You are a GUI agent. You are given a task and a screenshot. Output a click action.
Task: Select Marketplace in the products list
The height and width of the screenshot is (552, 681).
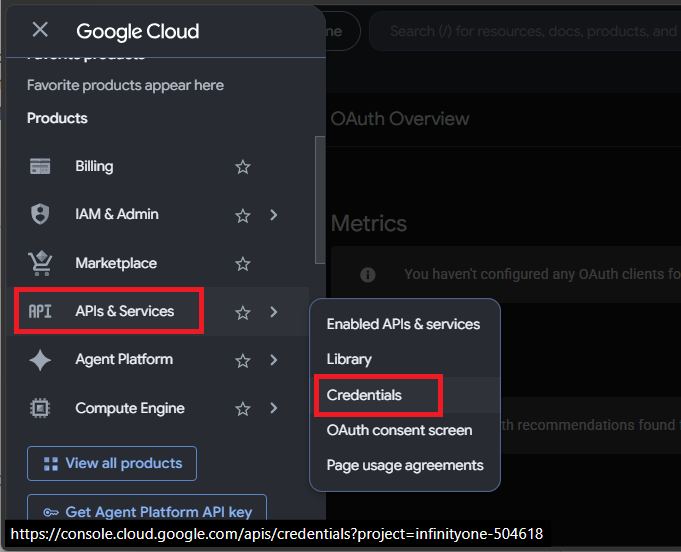[x=116, y=263]
